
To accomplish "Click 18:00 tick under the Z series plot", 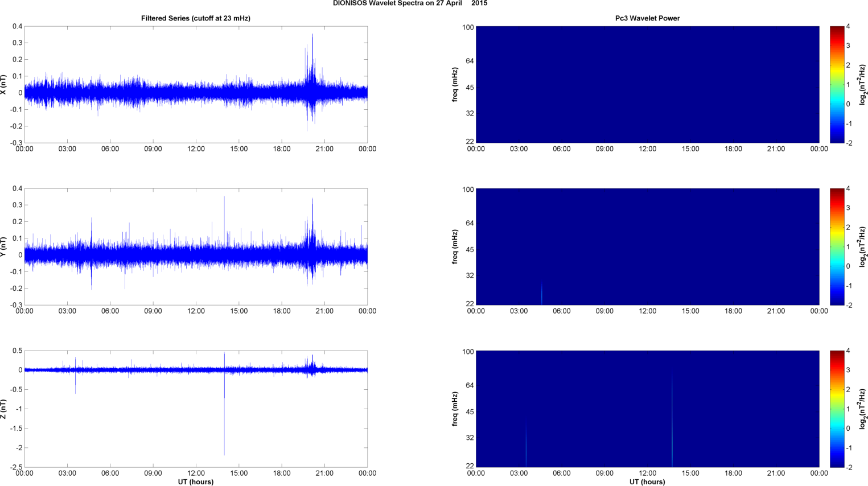I will (282, 473).
